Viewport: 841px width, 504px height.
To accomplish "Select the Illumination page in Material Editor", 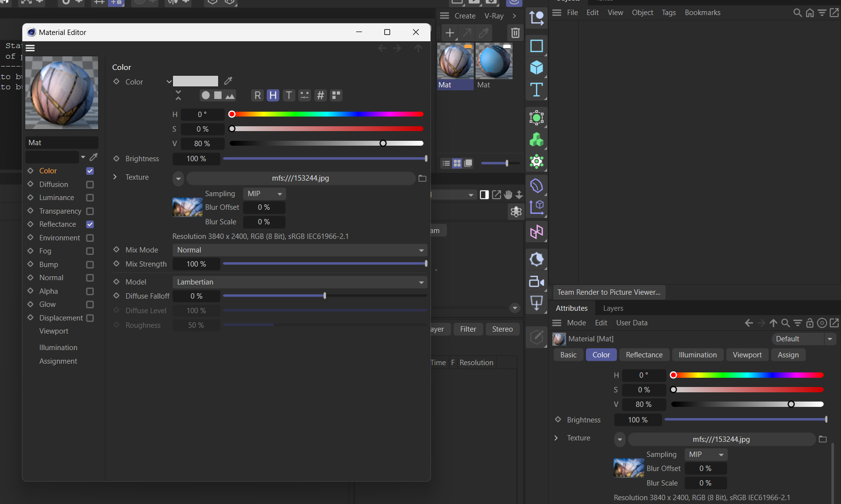I will pyautogui.click(x=58, y=348).
